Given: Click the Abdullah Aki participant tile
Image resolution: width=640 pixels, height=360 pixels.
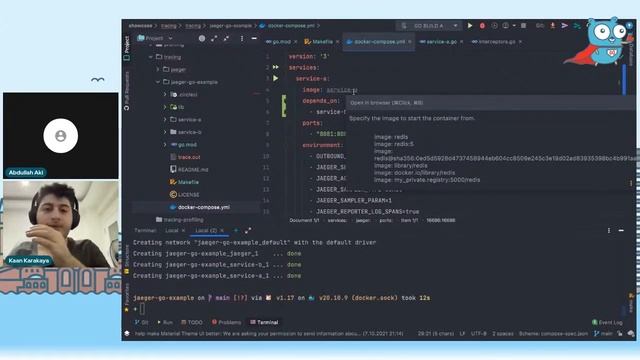Looking at the screenshot, I should click(61, 136).
